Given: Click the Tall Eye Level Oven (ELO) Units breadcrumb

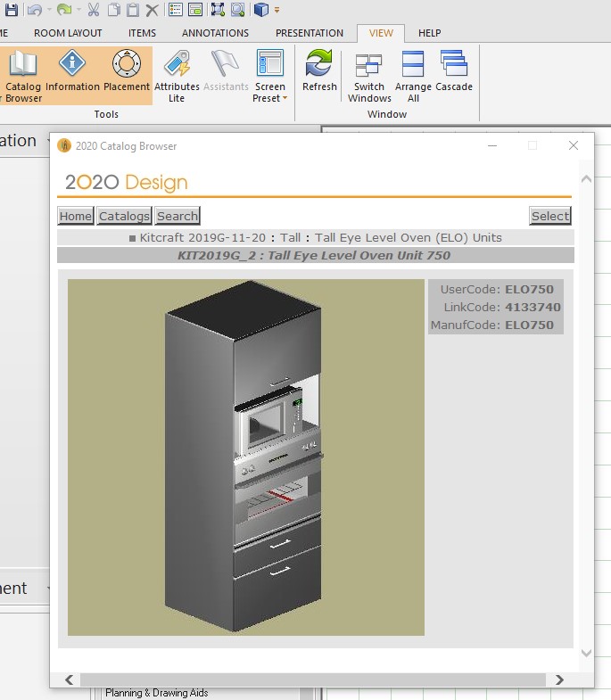Looking at the screenshot, I should 409,237.
